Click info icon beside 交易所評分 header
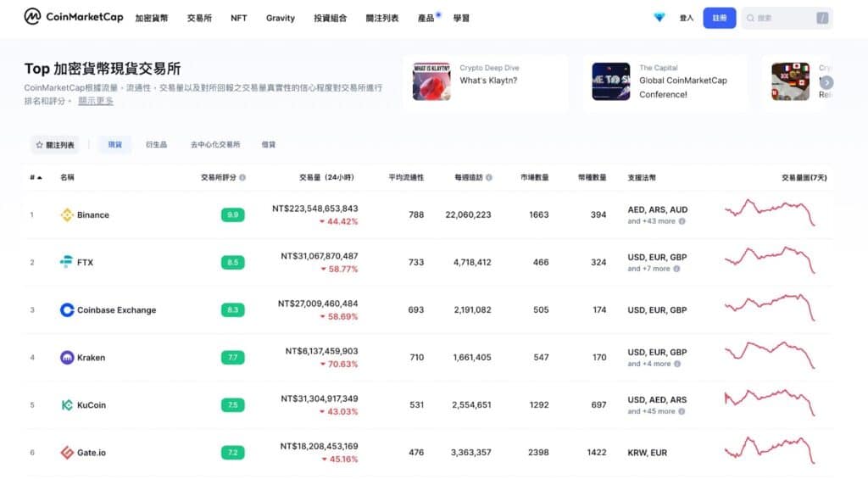This screenshot has width=868, height=479. [242, 178]
